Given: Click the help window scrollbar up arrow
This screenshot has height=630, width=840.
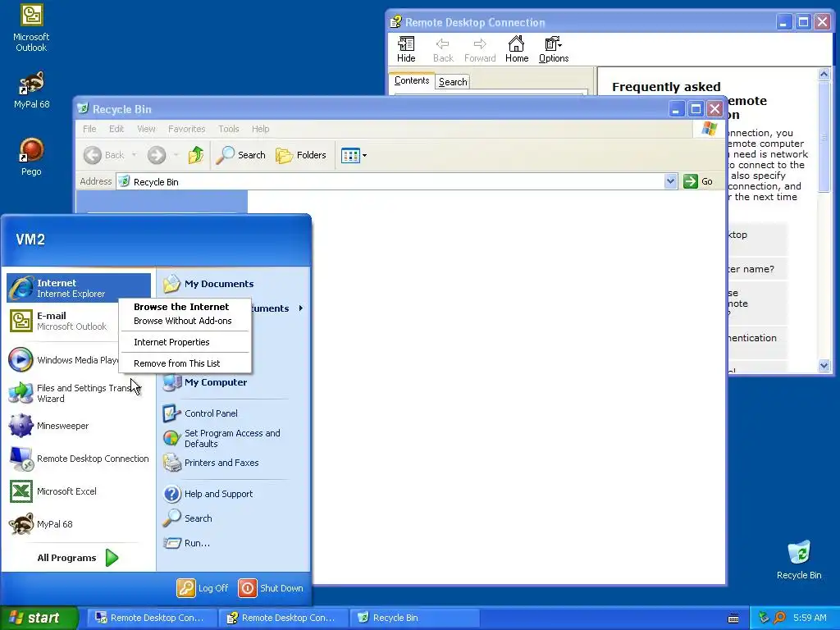Looking at the screenshot, I should 824,75.
